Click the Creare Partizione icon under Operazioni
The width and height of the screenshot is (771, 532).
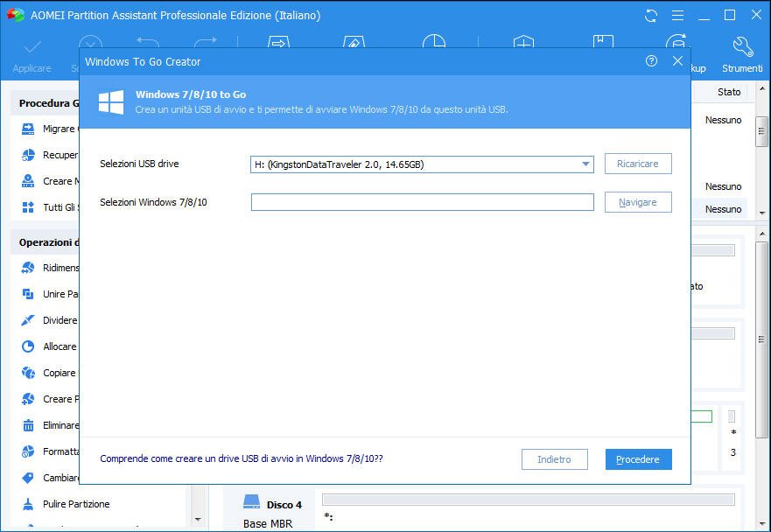(x=28, y=399)
